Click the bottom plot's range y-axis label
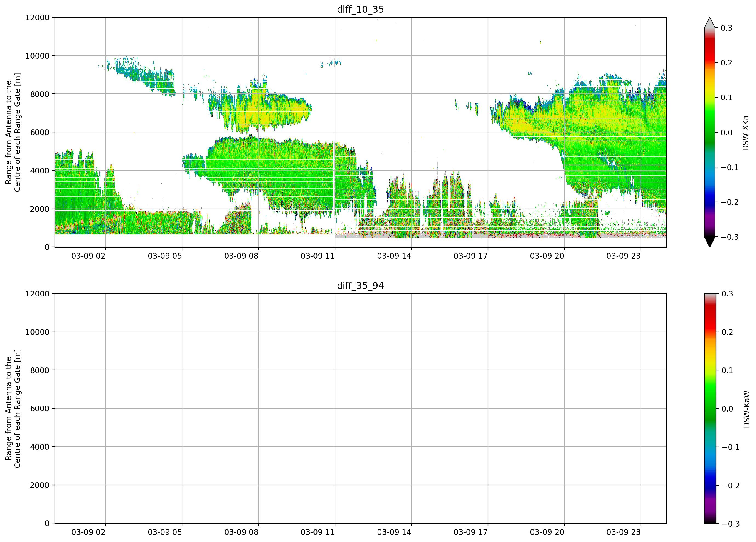Image resolution: width=756 pixels, height=542 pixels. pos(13,409)
